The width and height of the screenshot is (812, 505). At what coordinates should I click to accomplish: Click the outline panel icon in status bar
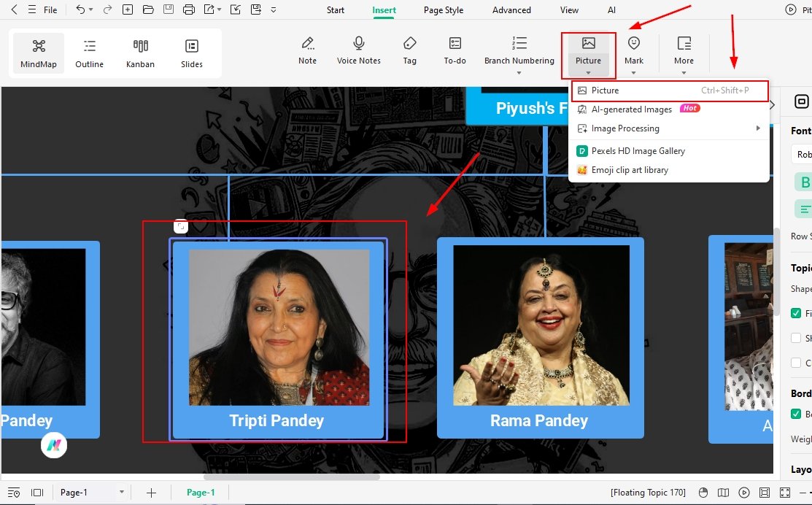point(14,493)
